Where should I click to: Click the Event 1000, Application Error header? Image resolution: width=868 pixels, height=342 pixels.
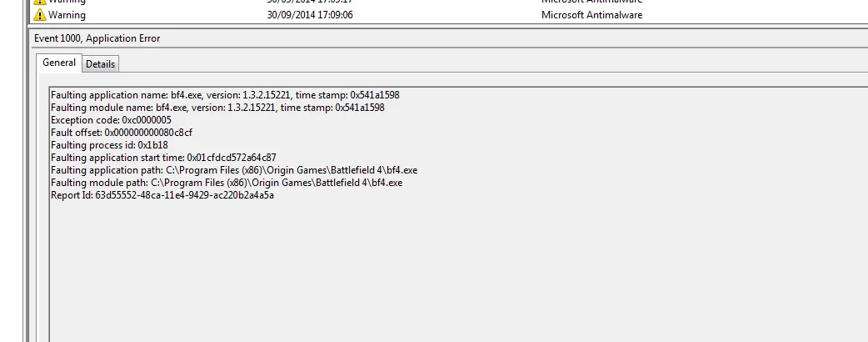pyautogui.click(x=97, y=38)
